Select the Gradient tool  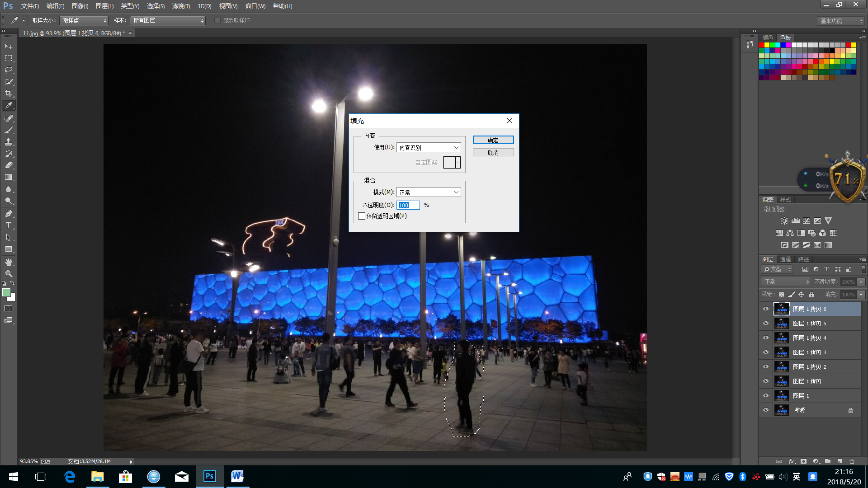click(x=9, y=177)
